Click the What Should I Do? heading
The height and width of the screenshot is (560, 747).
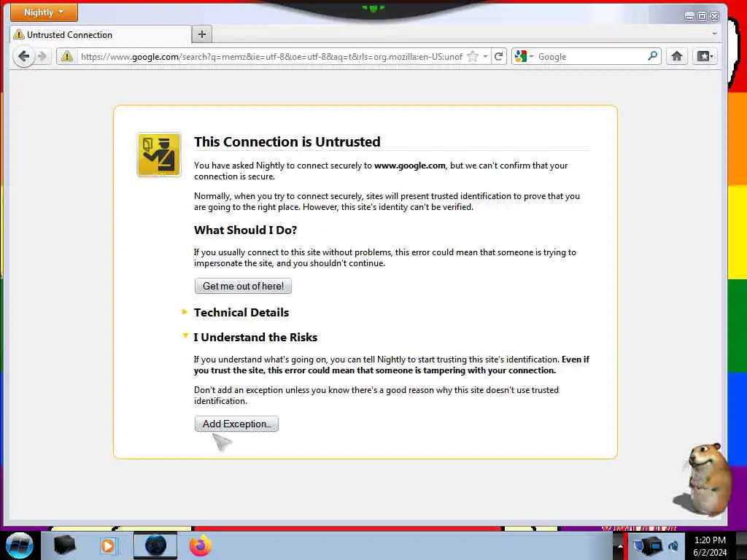245,230
